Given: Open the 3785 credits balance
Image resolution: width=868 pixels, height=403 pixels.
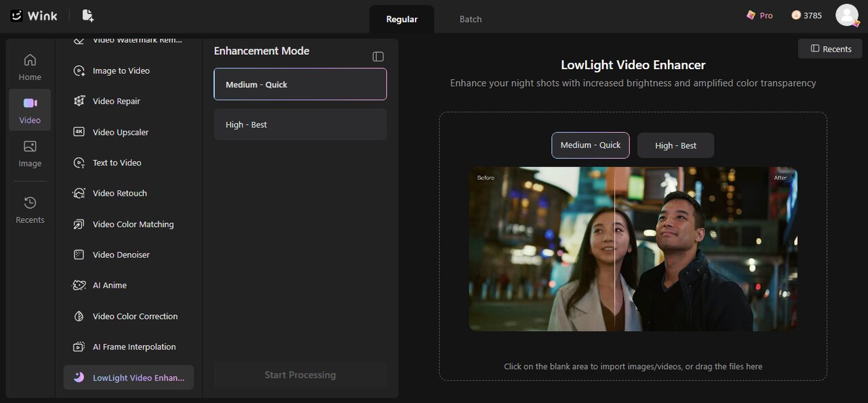Looking at the screenshot, I should [x=806, y=15].
